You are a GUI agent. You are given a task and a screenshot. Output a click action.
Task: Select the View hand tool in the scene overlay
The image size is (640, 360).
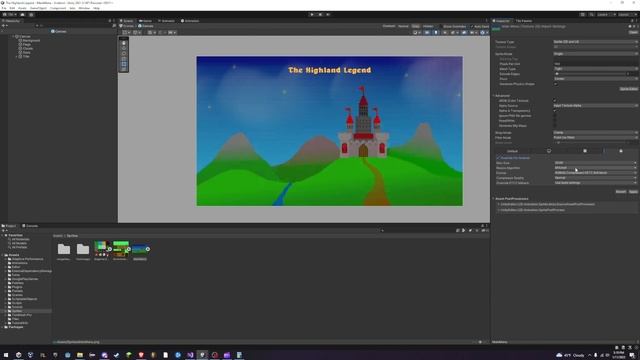tap(124, 43)
